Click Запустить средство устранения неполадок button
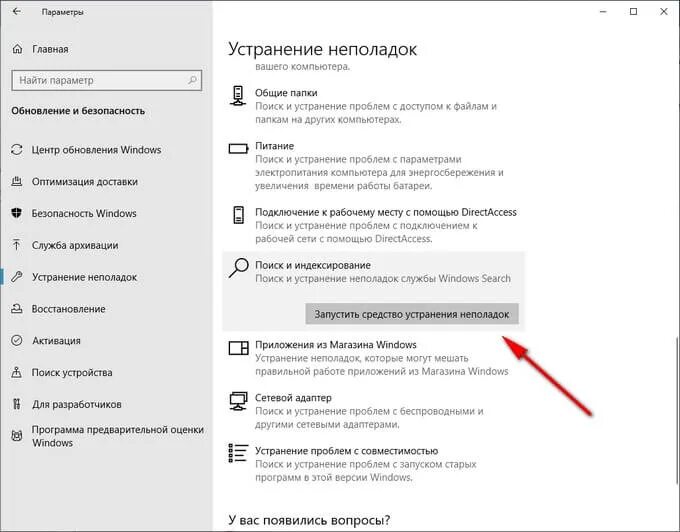Image resolution: width=680 pixels, height=532 pixels. (412, 314)
